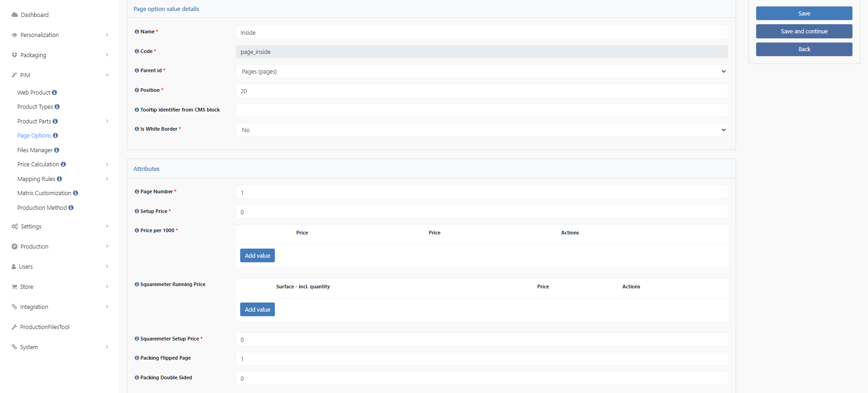
Task: Open Files Manager menu item
Action: click(x=35, y=150)
